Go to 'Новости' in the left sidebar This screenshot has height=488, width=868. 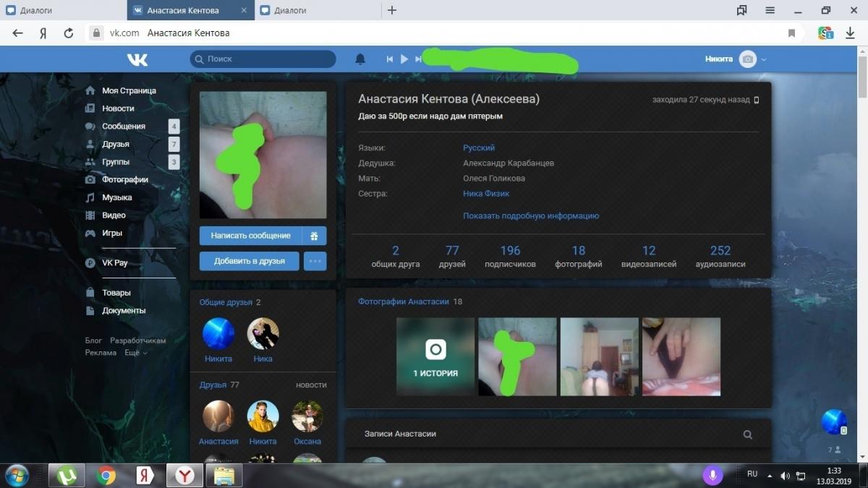[x=118, y=108]
